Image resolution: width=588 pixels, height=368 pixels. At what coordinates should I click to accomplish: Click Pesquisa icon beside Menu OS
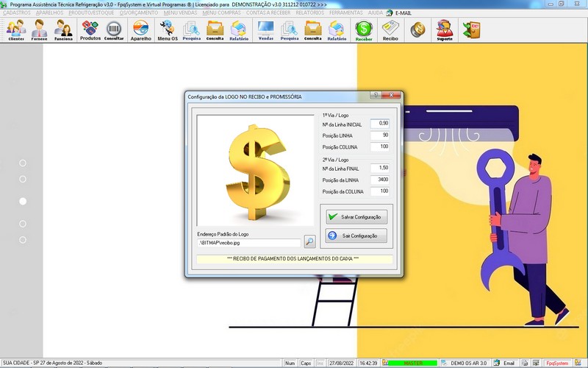(192, 30)
